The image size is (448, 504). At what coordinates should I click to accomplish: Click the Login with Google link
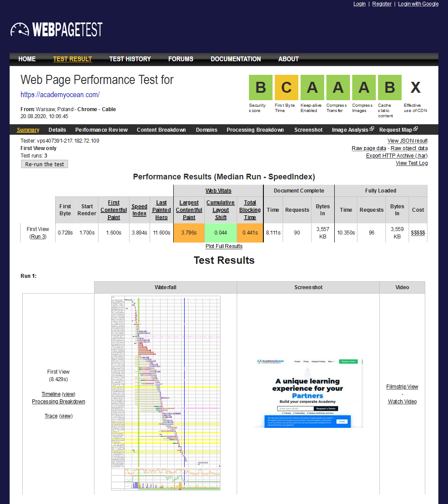(x=418, y=4)
